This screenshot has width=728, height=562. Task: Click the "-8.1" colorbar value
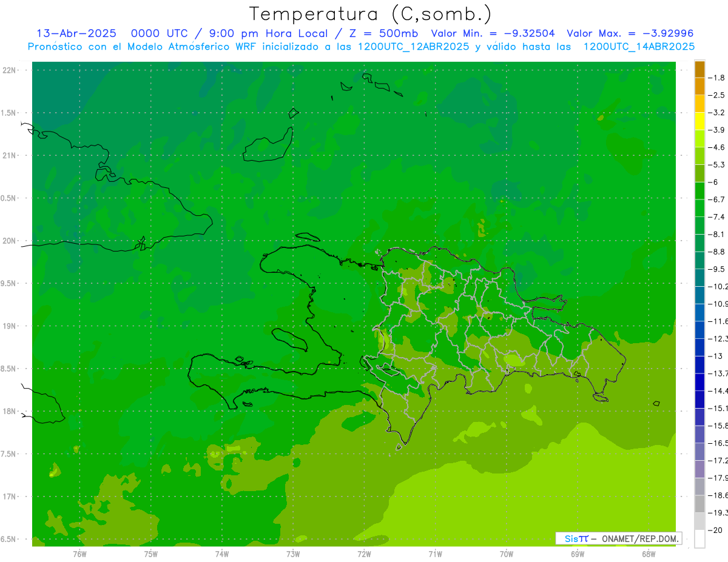(716, 234)
